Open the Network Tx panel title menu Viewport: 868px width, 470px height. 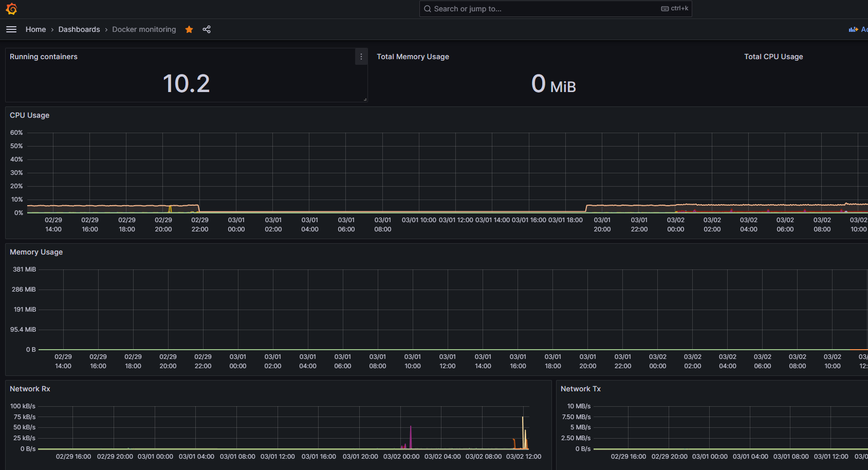click(580, 389)
